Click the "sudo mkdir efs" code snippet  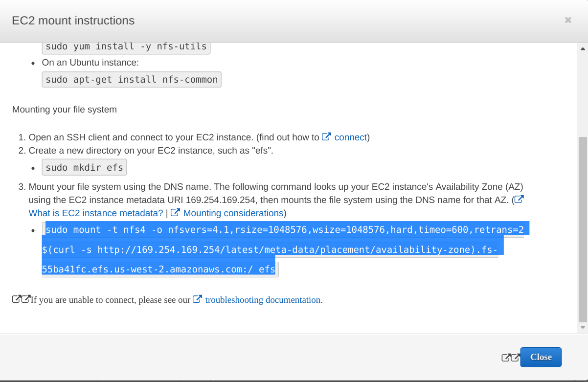click(84, 167)
